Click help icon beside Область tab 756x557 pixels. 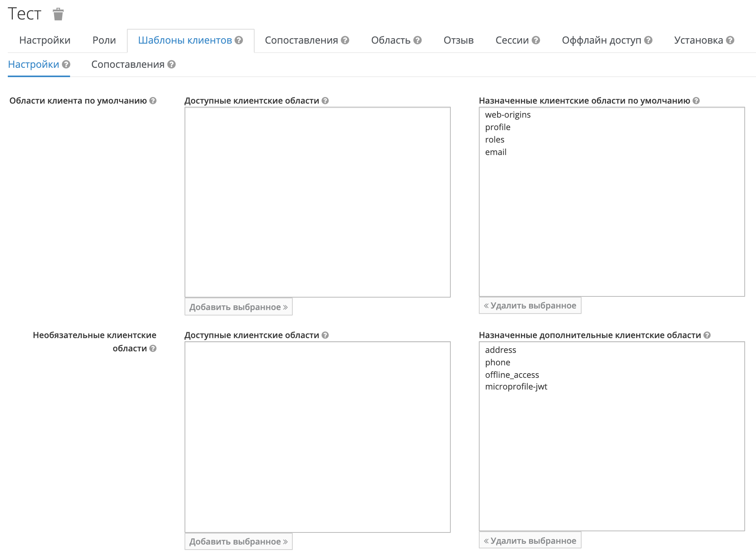[418, 40]
